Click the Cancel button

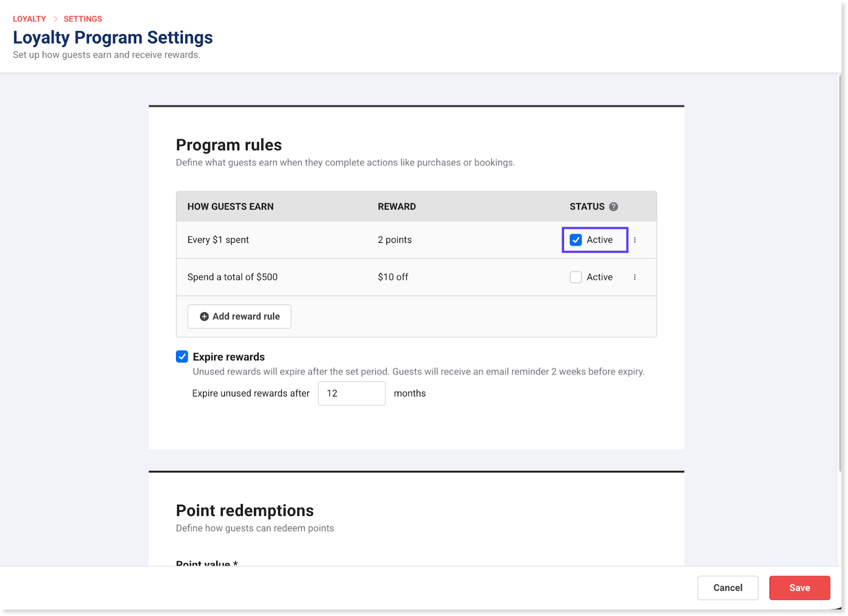tap(727, 588)
